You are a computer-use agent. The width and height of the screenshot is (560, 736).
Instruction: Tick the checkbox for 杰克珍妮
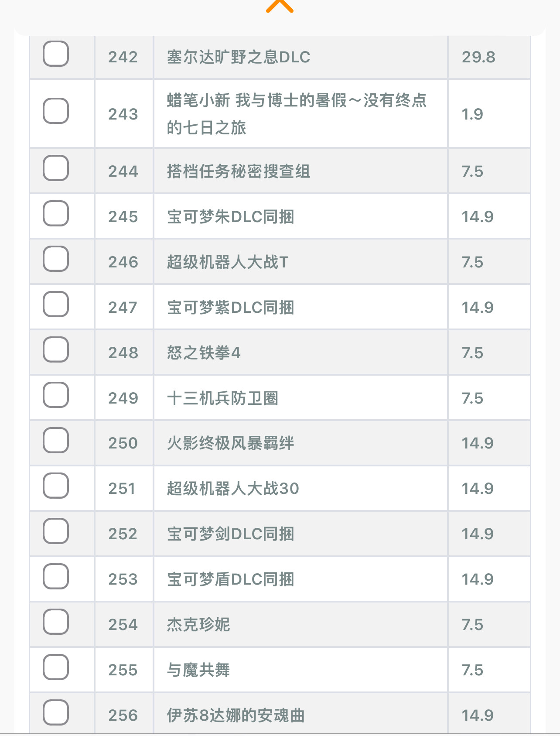point(56,622)
